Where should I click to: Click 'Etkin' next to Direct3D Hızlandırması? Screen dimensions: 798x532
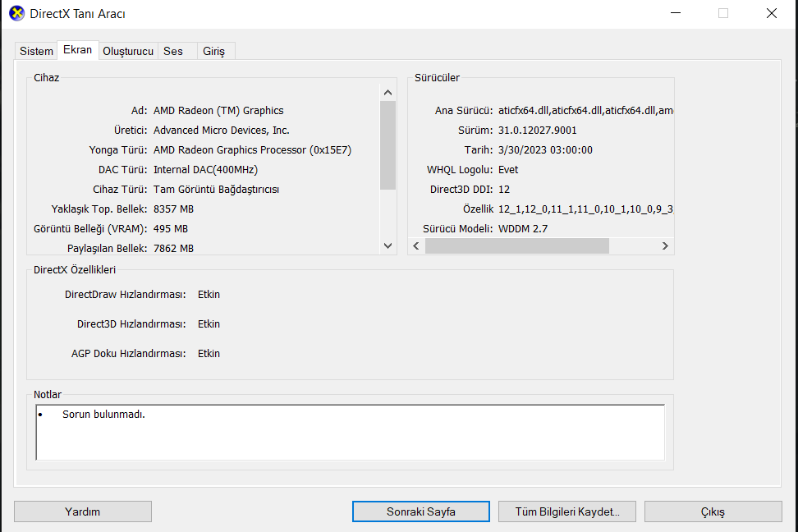point(209,323)
